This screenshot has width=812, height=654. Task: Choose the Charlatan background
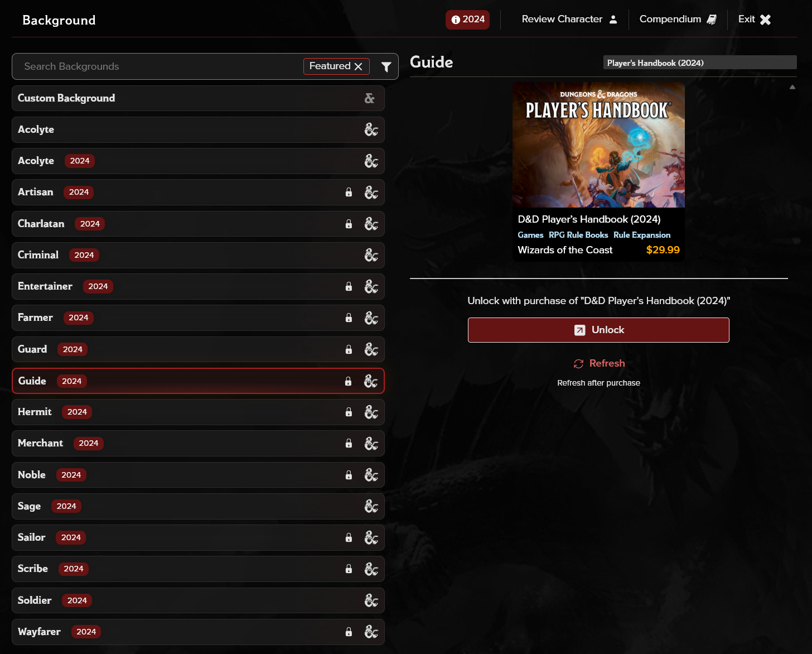click(x=198, y=224)
